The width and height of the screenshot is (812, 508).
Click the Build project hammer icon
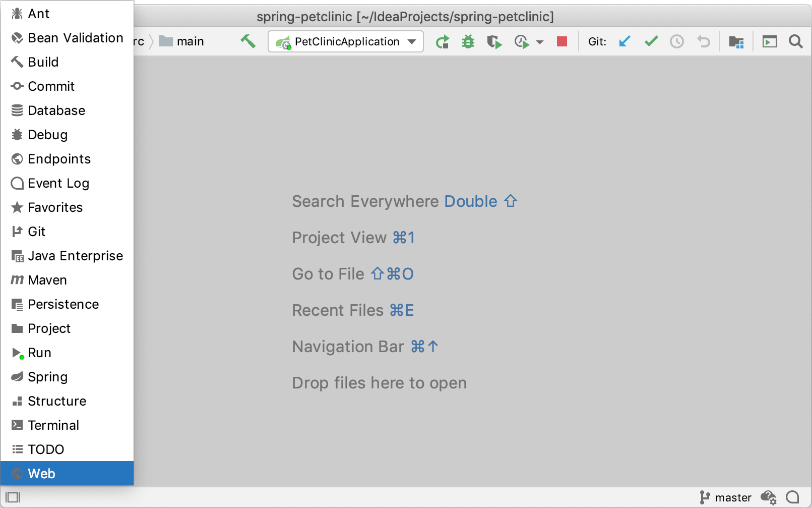(x=248, y=41)
